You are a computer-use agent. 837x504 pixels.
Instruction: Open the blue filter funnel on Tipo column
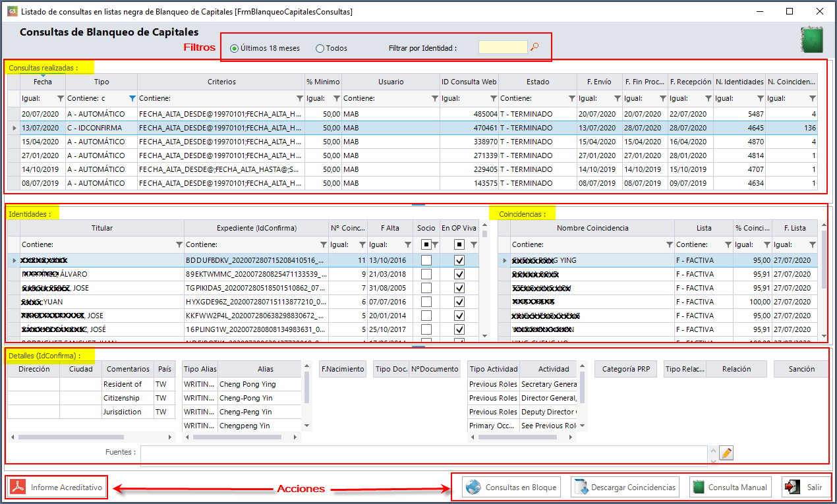click(x=132, y=98)
